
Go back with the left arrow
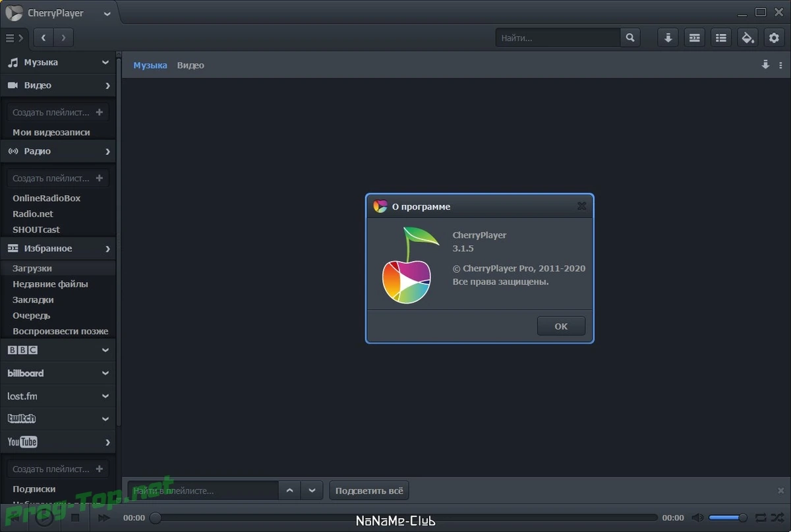[x=44, y=38]
